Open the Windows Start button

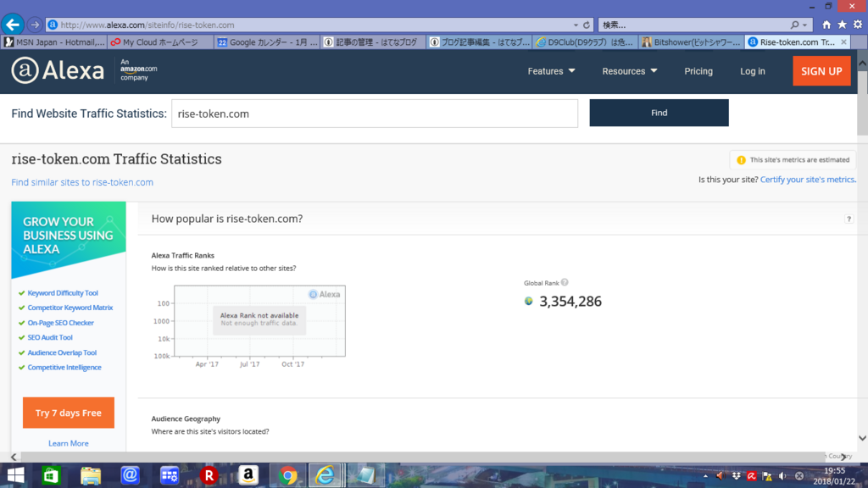tap(15, 475)
